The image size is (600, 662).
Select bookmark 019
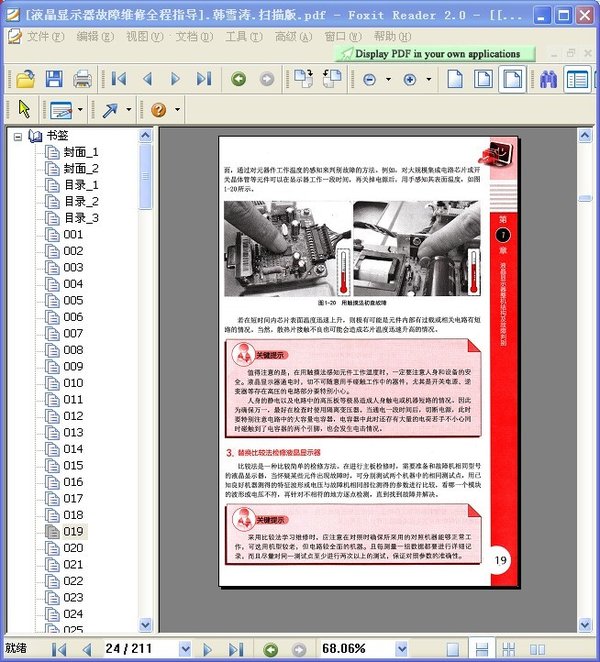(73, 531)
